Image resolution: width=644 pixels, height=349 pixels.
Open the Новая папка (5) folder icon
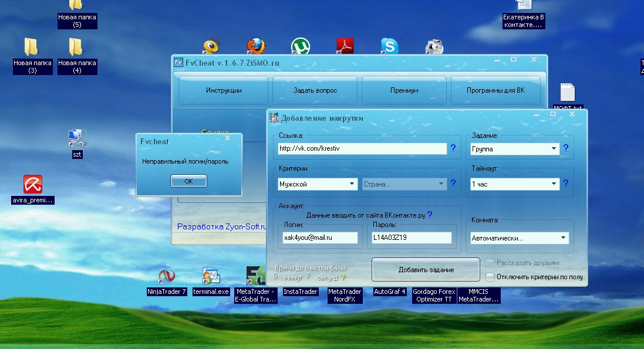click(x=76, y=5)
